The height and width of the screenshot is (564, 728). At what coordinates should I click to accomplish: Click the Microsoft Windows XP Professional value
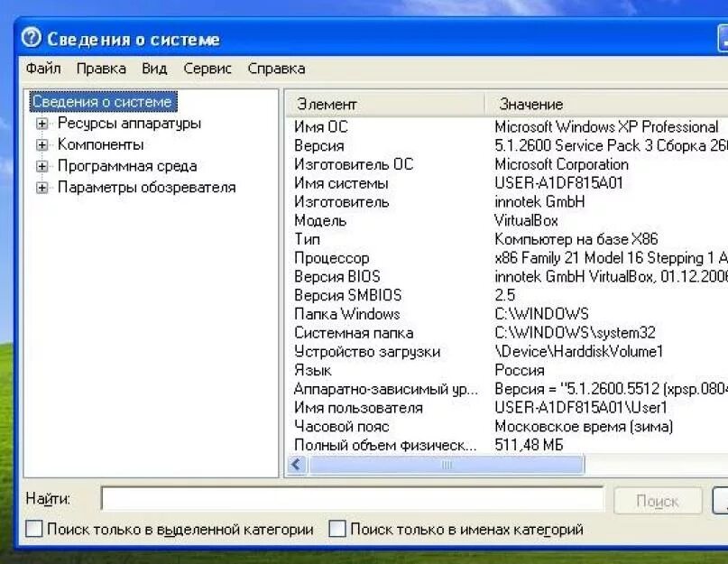click(606, 127)
